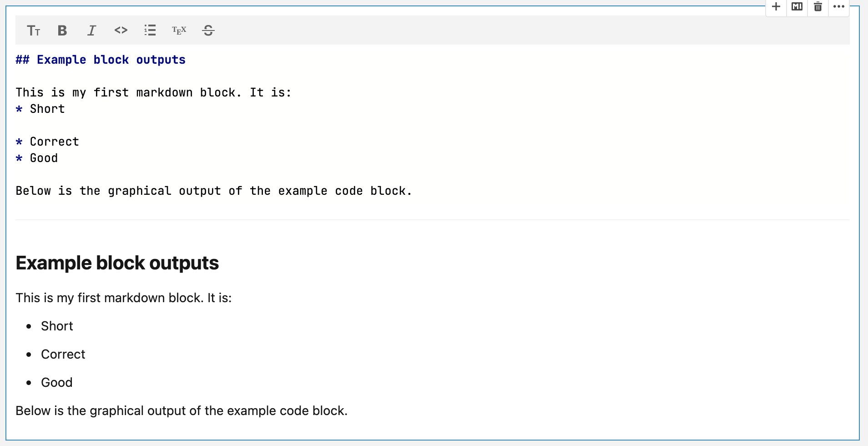Create a numbered list
The width and height of the screenshot is (868, 446).
point(150,30)
